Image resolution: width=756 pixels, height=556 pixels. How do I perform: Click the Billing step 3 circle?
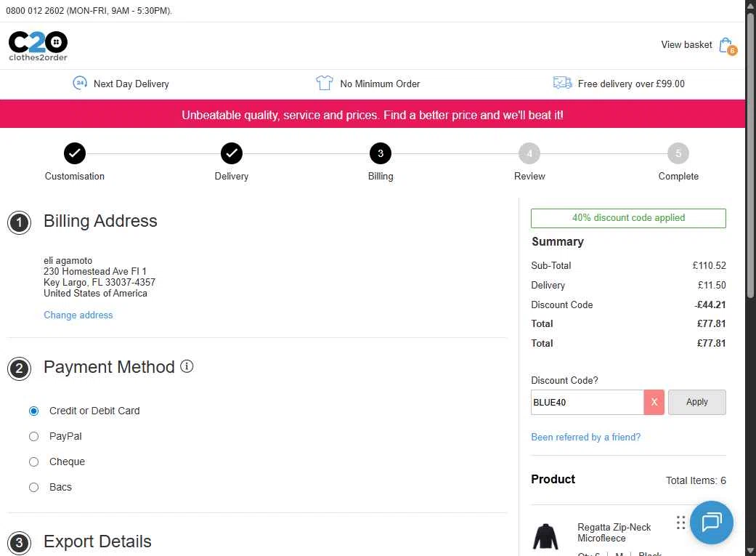point(381,153)
